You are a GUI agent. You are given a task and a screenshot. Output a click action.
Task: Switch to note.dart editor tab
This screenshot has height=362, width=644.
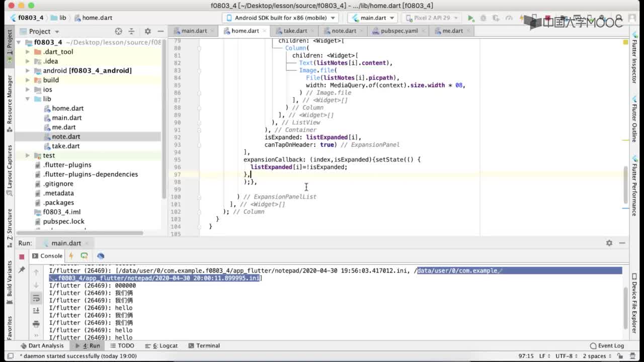(344, 31)
